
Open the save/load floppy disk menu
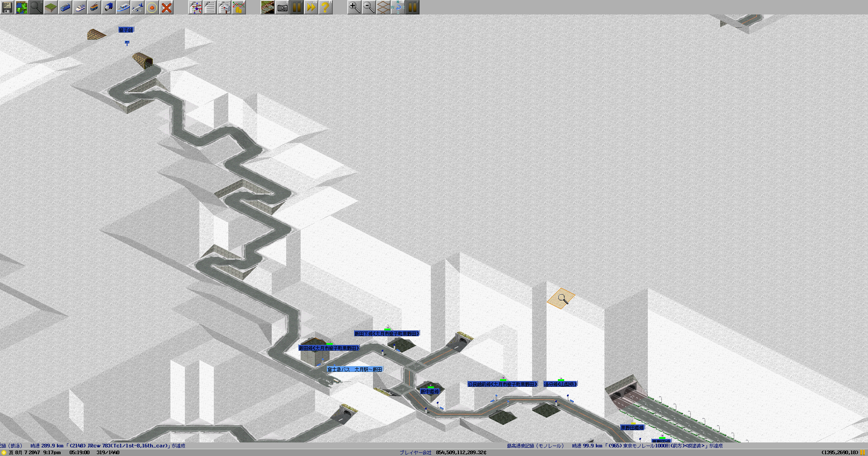(x=7, y=7)
